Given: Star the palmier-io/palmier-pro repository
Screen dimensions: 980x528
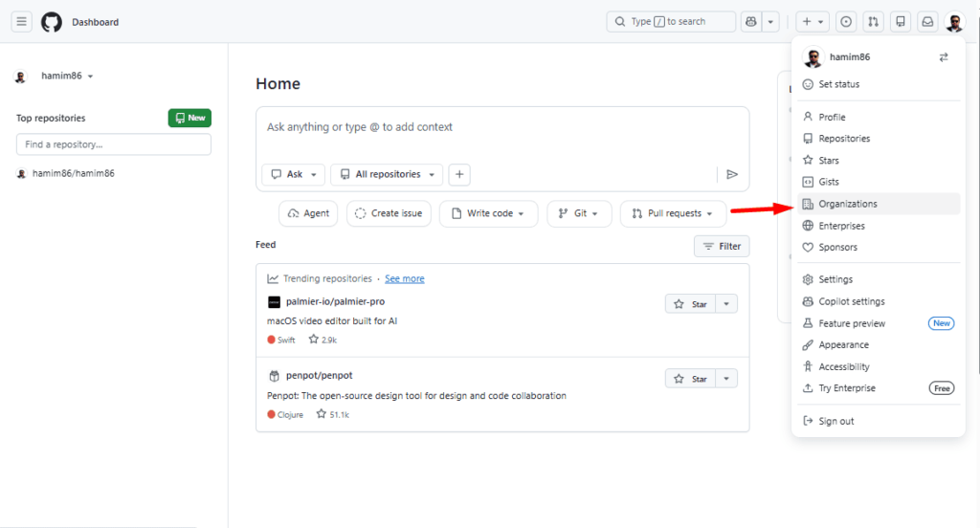Looking at the screenshot, I should pos(691,304).
